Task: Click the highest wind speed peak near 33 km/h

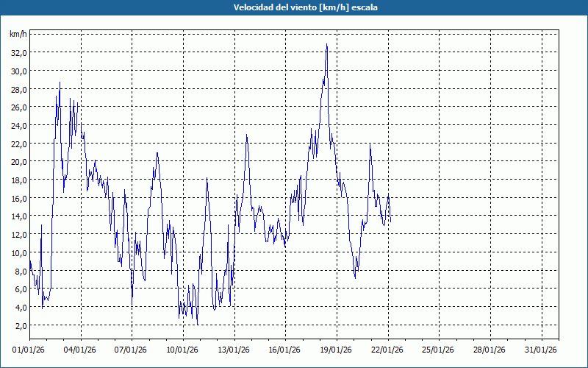Action: coord(326,44)
